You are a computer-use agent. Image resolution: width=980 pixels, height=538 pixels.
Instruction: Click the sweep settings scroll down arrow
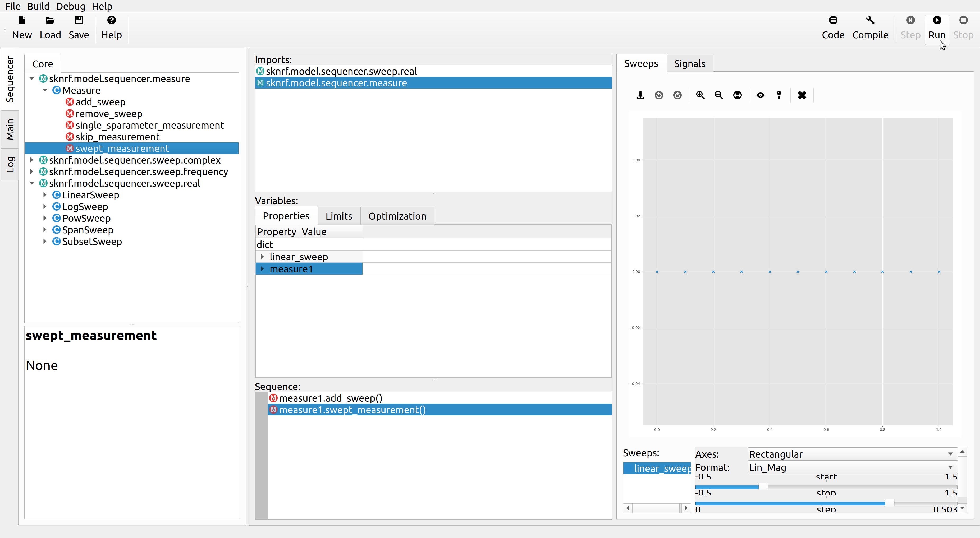(962, 508)
